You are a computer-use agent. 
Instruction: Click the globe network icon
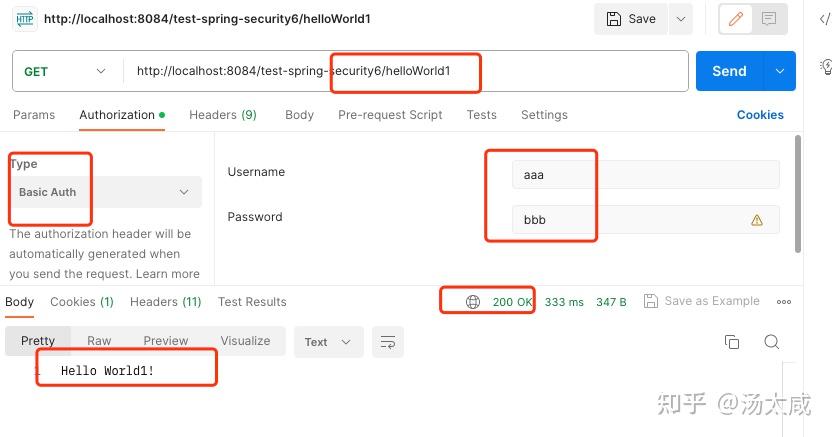(472, 302)
